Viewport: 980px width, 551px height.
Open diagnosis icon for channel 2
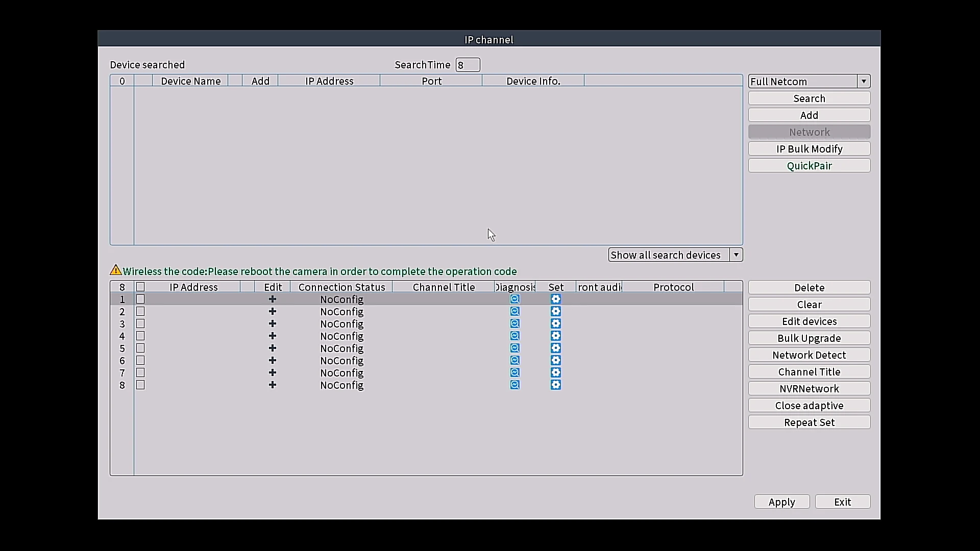click(515, 312)
